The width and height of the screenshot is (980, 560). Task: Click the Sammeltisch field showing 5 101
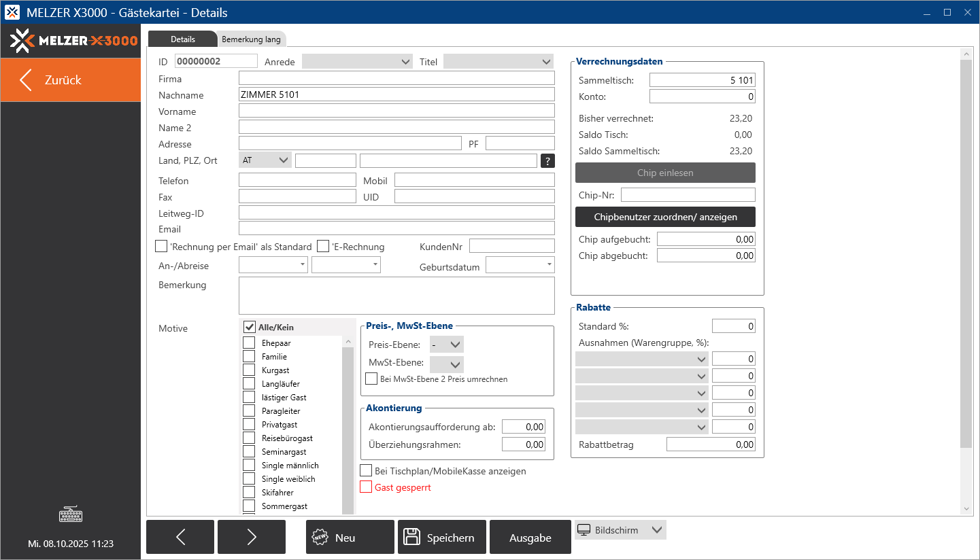pyautogui.click(x=703, y=80)
